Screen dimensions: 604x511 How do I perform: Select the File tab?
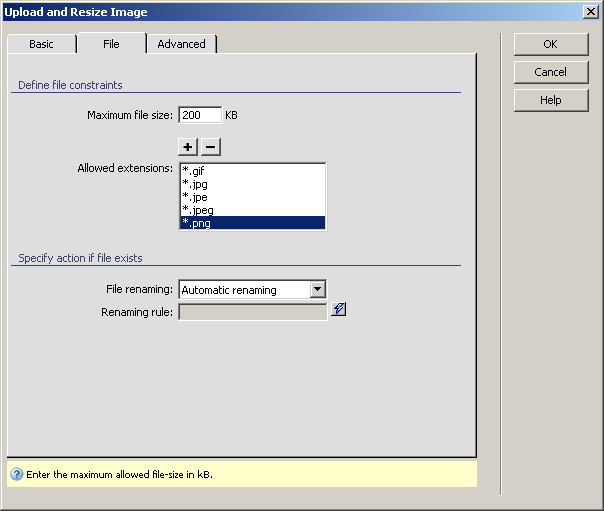(x=111, y=44)
